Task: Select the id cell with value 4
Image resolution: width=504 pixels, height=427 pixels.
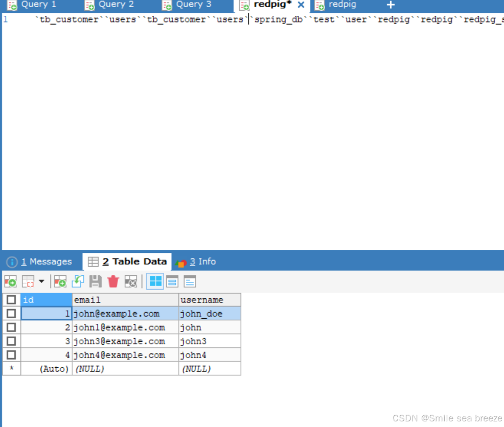Action: (47, 355)
